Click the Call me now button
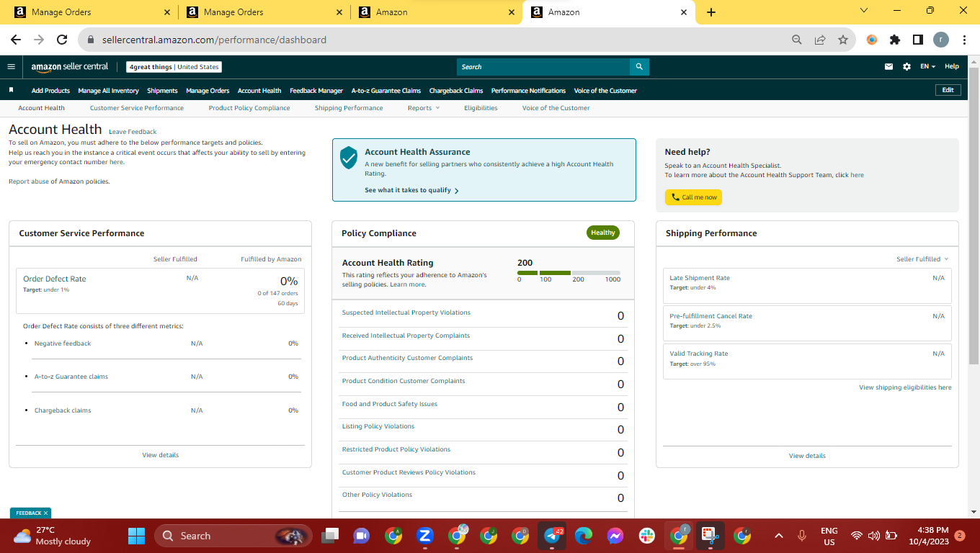The width and height of the screenshot is (980, 553). coord(693,197)
